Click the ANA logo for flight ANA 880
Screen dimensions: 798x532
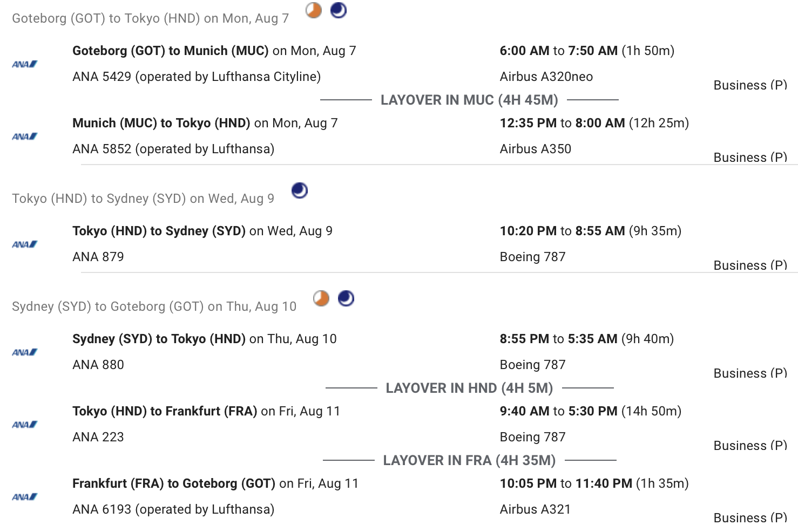click(25, 352)
